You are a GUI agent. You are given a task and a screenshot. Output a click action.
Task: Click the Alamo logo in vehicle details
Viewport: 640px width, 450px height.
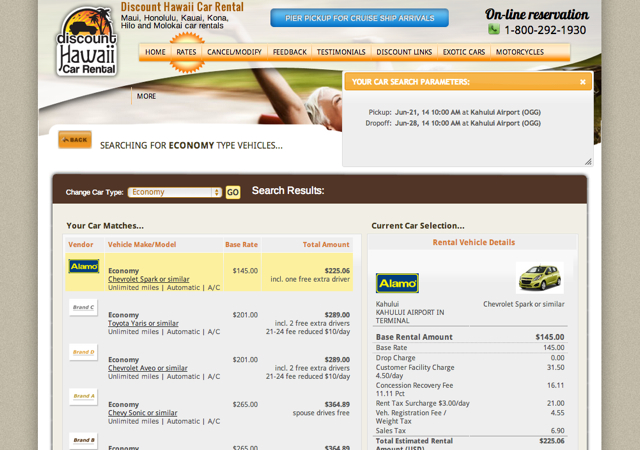[x=397, y=283]
